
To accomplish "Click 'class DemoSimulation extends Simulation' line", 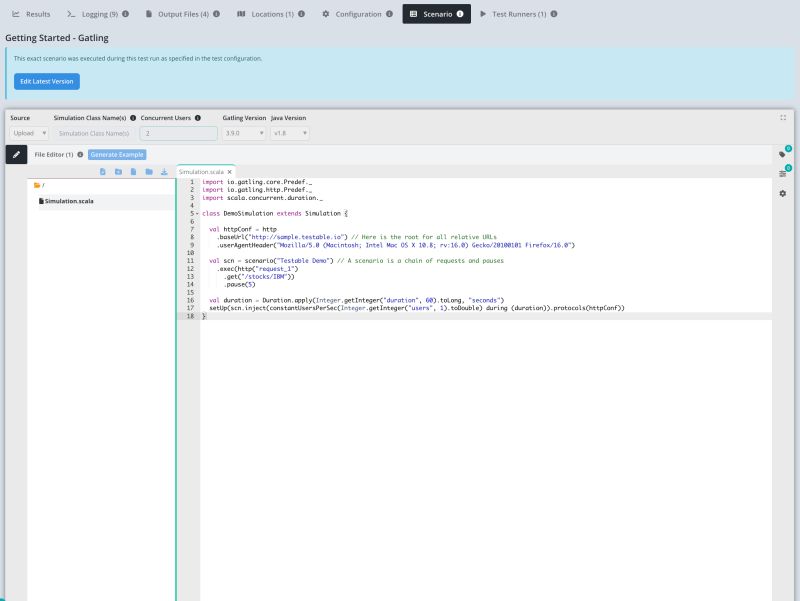I will click(x=274, y=214).
